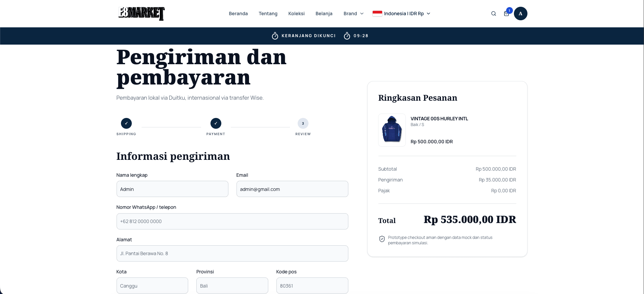Open the hoodie product thumbnail
This screenshot has width=644, height=294.
click(392, 130)
